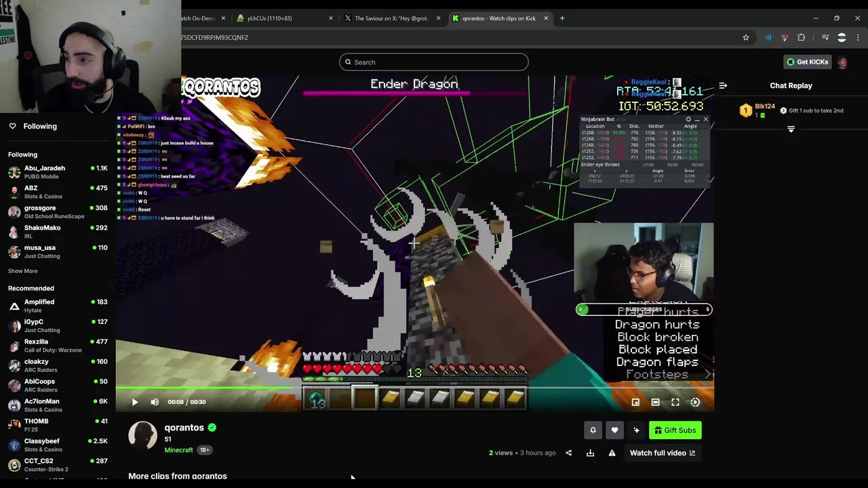The image size is (868, 488).
Task: Click the Following heart header in sidebar
Action: point(33,126)
